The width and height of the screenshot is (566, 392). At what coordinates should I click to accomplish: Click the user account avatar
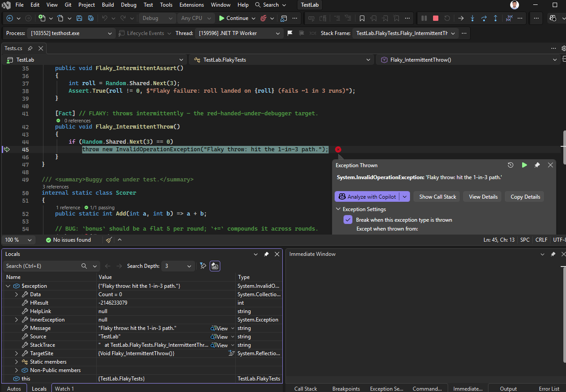(x=514, y=5)
